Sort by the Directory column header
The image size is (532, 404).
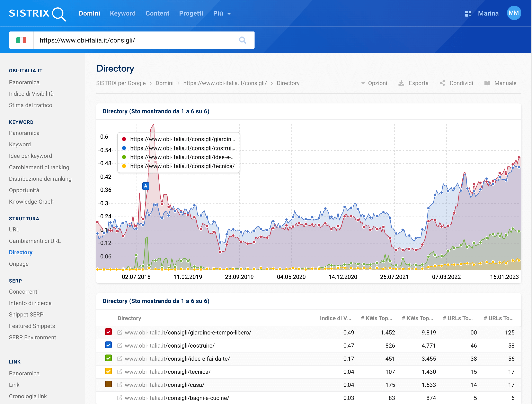[x=129, y=318]
